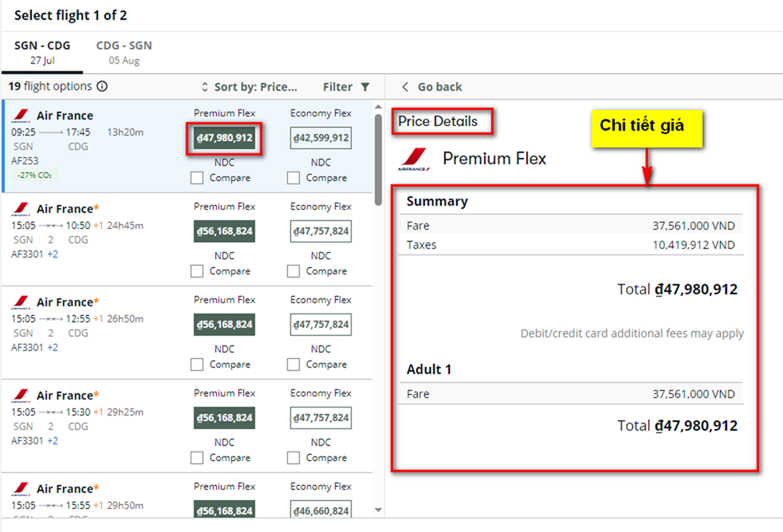Click the flight list scrollbar thumb
The image size is (783, 532).
click(x=378, y=160)
